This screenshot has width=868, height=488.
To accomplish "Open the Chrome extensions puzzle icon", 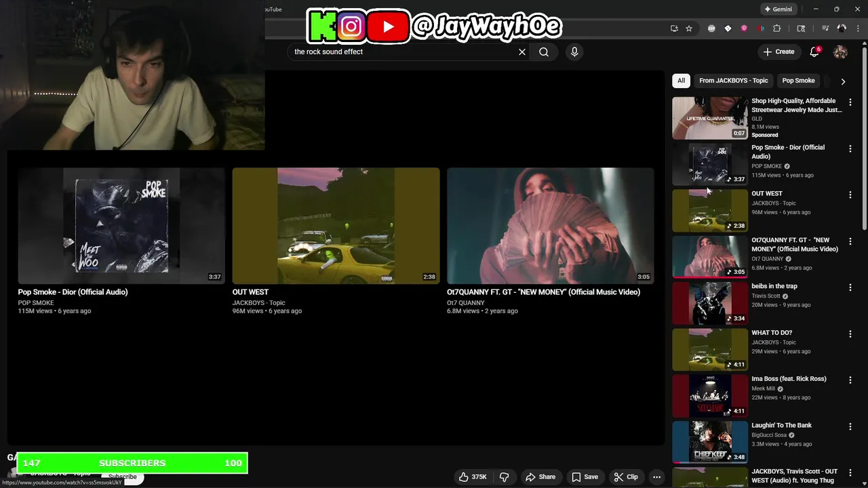I will pyautogui.click(x=777, y=28).
